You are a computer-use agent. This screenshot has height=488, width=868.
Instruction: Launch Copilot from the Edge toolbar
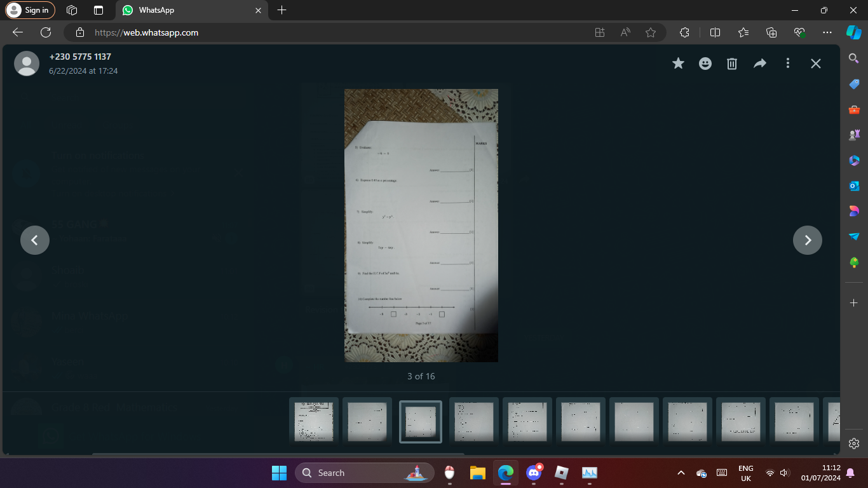[x=854, y=32]
